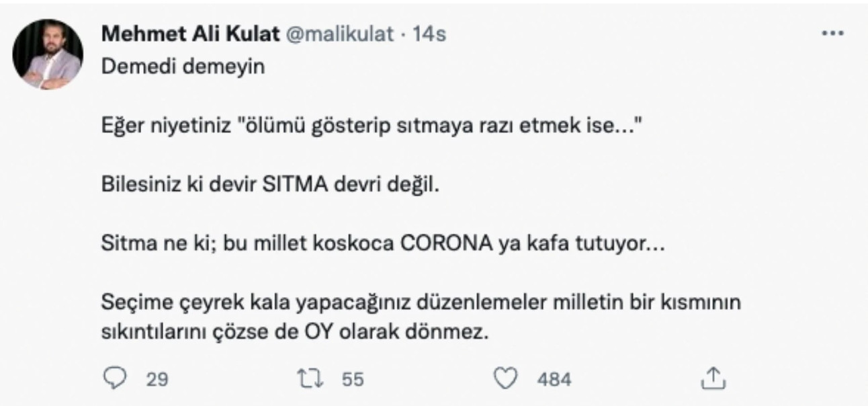Click the reply speech bubble icon
This screenshot has width=868, height=406.
point(116,378)
